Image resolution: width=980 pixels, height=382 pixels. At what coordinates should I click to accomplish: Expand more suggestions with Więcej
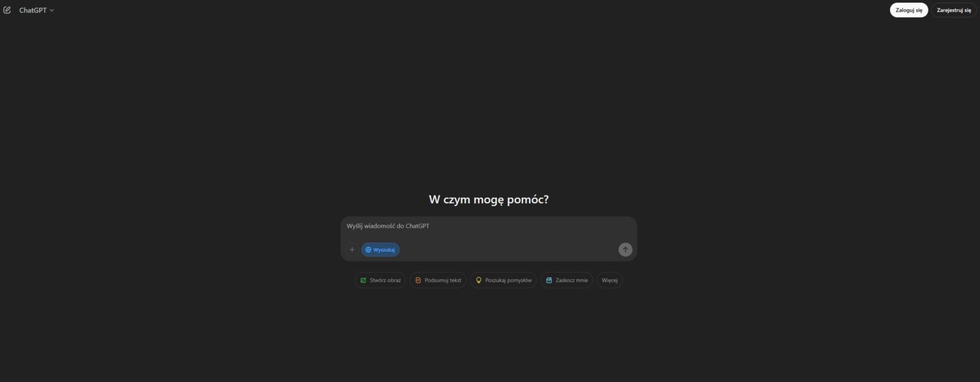click(x=609, y=280)
